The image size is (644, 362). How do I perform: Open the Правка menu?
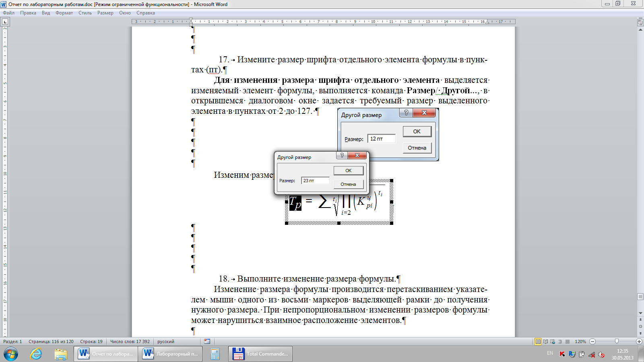(28, 13)
